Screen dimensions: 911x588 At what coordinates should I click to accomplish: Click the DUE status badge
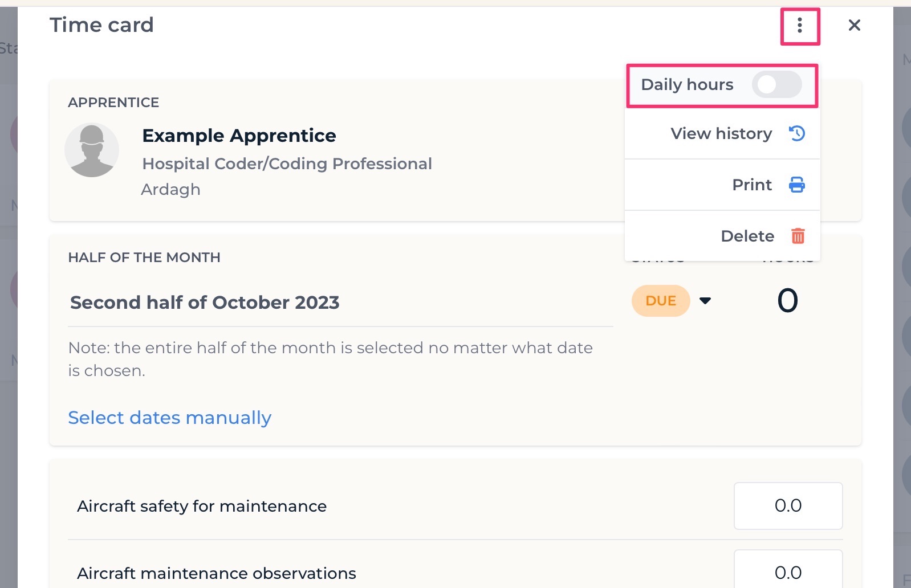pyautogui.click(x=661, y=301)
